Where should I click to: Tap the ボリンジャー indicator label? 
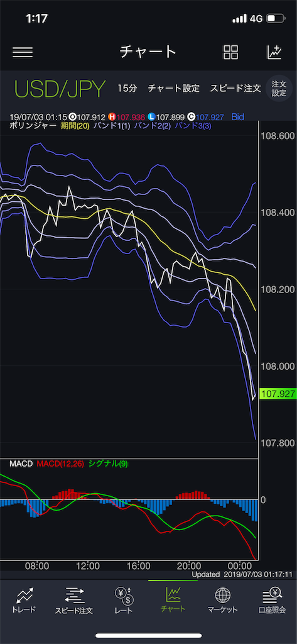(33, 126)
